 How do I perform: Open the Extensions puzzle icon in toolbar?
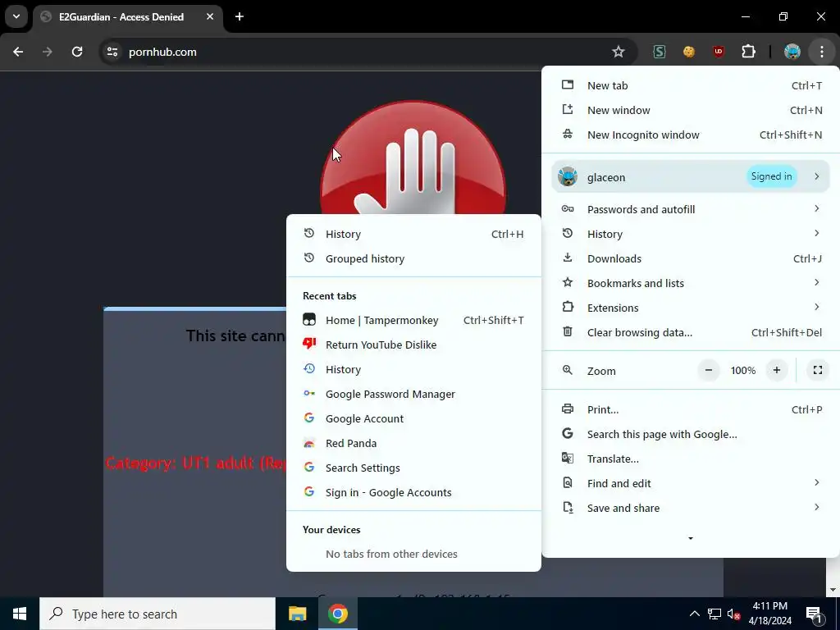pyautogui.click(x=748, y=52)
